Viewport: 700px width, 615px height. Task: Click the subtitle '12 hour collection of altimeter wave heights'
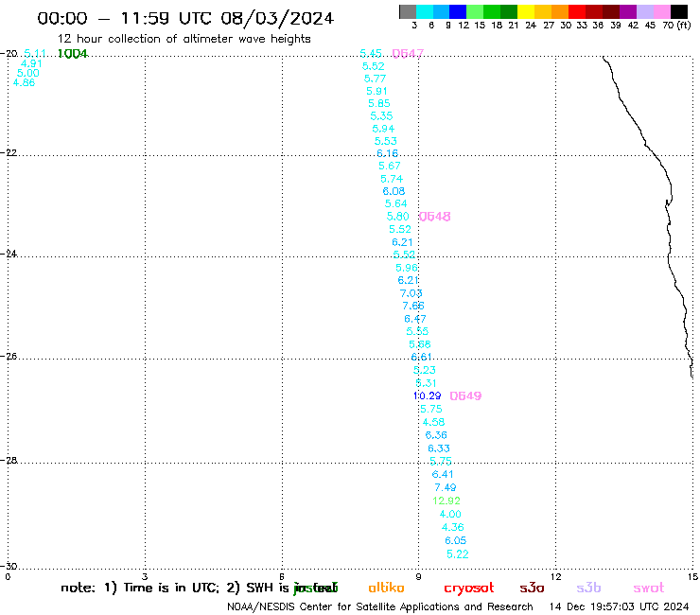coord(184,39)
